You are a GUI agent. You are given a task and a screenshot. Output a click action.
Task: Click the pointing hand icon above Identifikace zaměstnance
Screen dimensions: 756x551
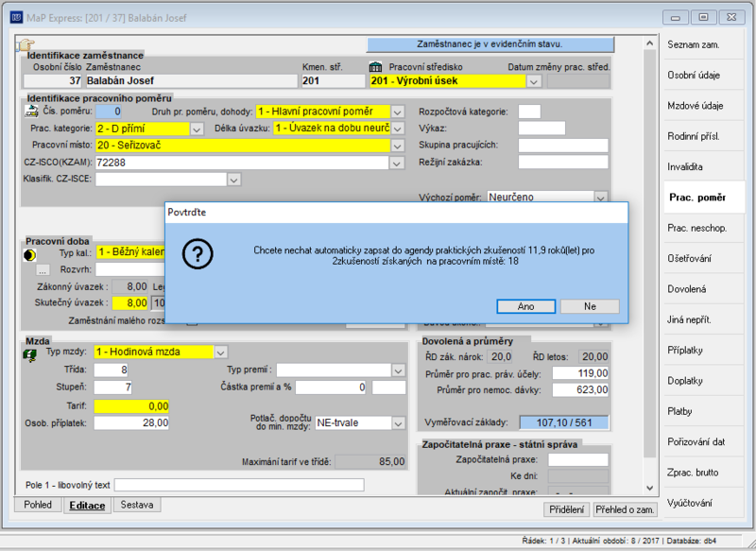pyautogui.click(x=26, y=44)
